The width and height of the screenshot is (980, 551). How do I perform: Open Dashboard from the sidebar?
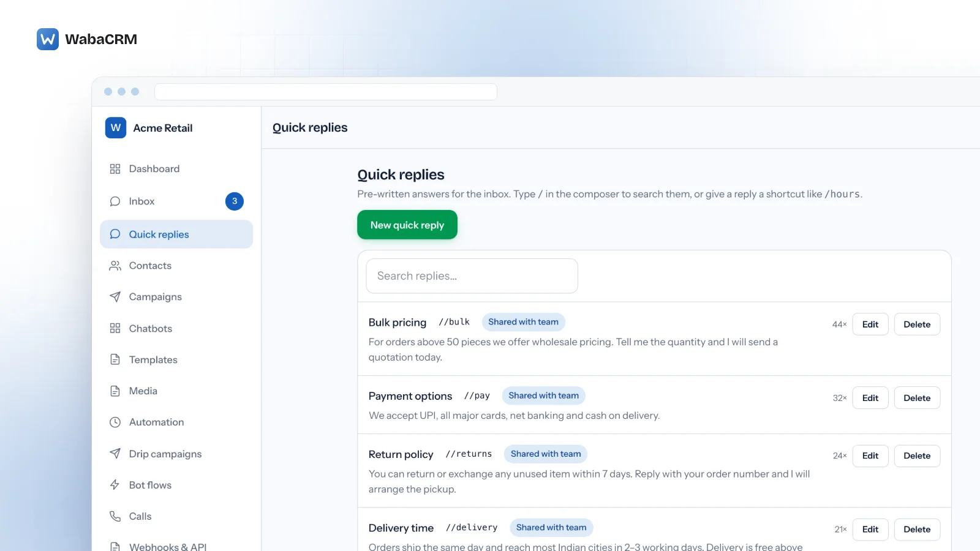pos(176,169)
